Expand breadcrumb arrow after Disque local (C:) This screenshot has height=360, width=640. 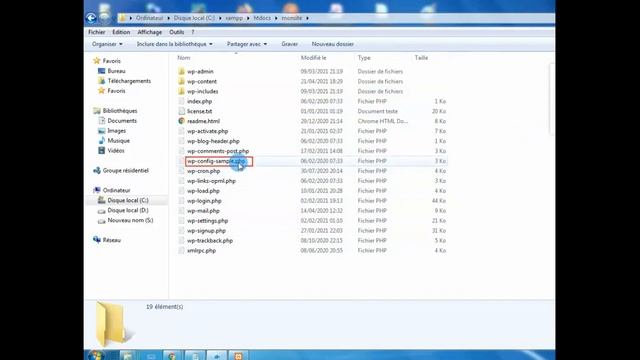coord(220,18)
